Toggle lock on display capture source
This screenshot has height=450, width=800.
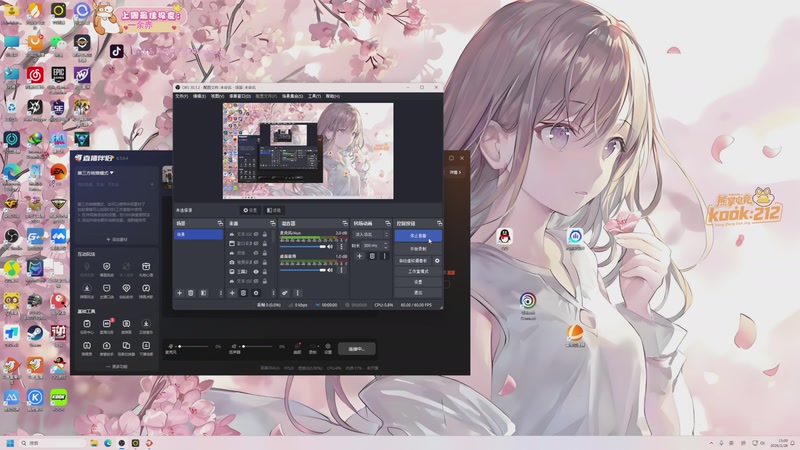click(265, 271)
